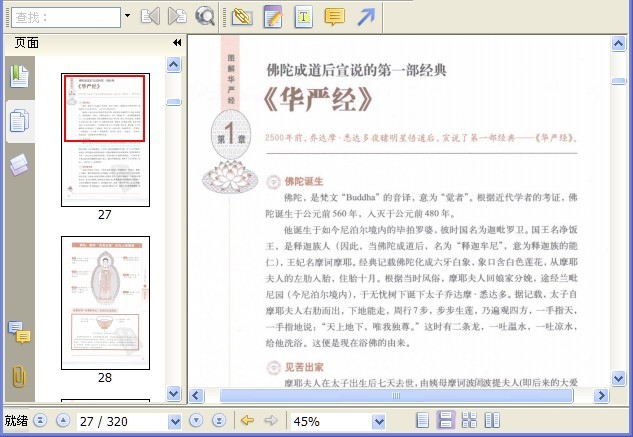The image size is (633, 437).
Task: Open the search options dropdown arrow
Action: pos(128,16)
